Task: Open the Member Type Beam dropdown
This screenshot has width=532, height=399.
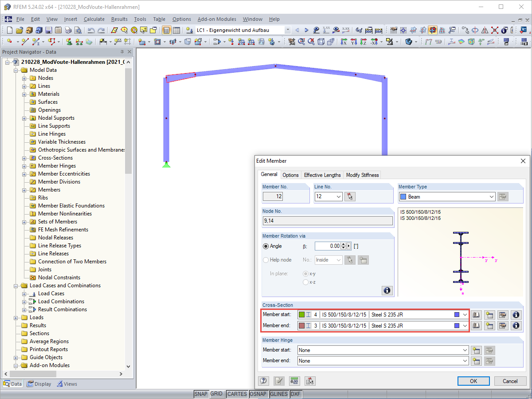Action: tap(491, 197)
